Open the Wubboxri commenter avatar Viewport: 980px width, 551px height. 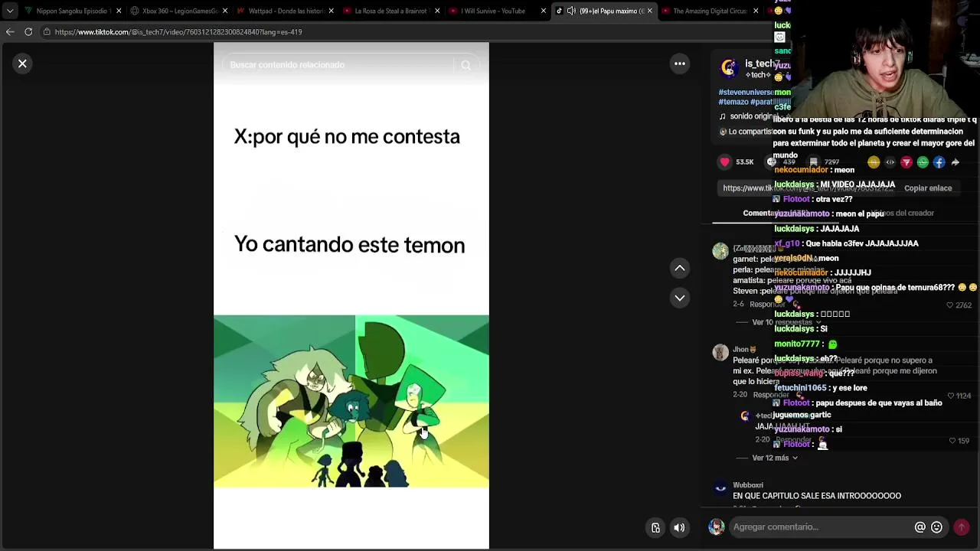(720, 488)
